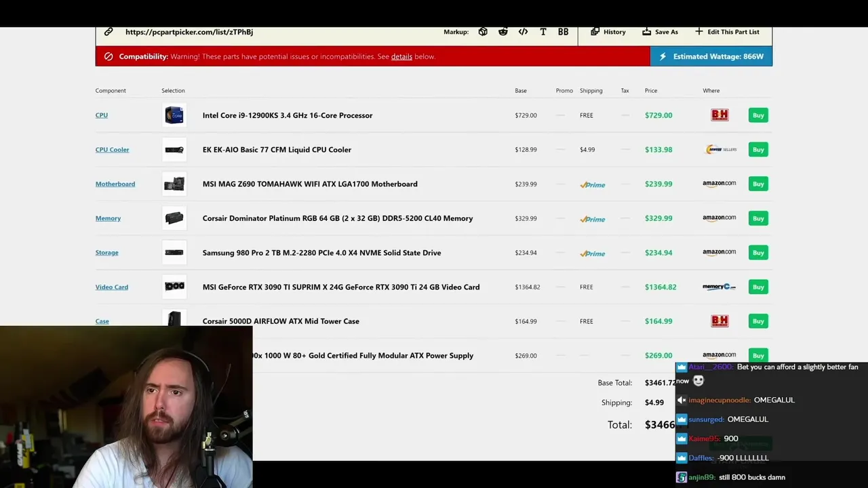Click the $729.00 CPU price
The image size is (868, 488).
tap(658, 115)
